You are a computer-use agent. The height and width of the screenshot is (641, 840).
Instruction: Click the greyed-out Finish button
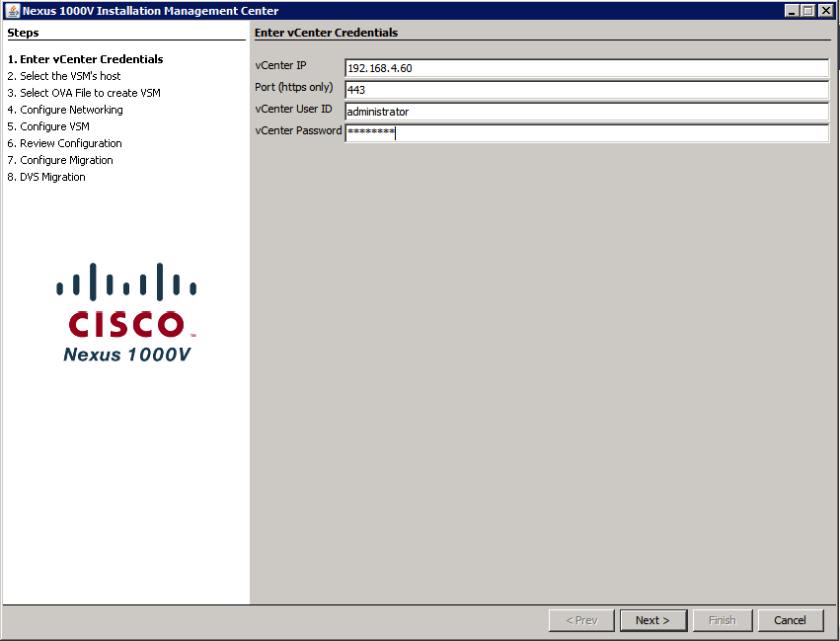coord(723,620)
